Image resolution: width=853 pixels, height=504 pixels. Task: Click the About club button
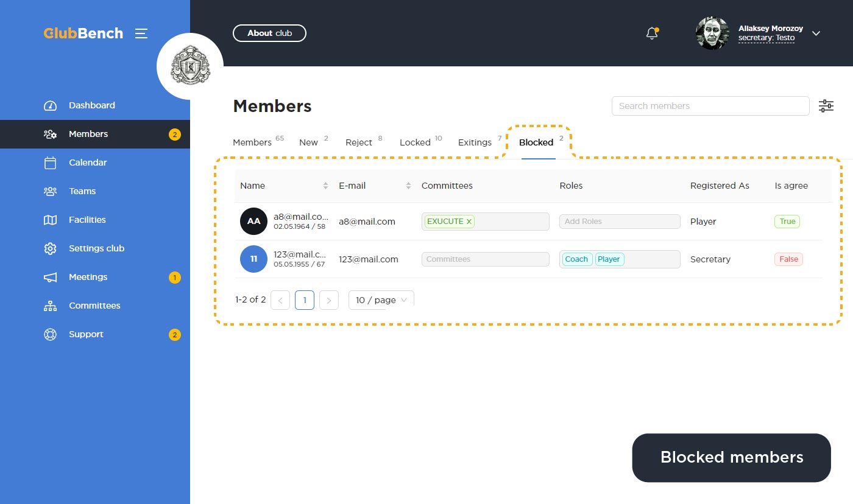(x=269, y=33)
